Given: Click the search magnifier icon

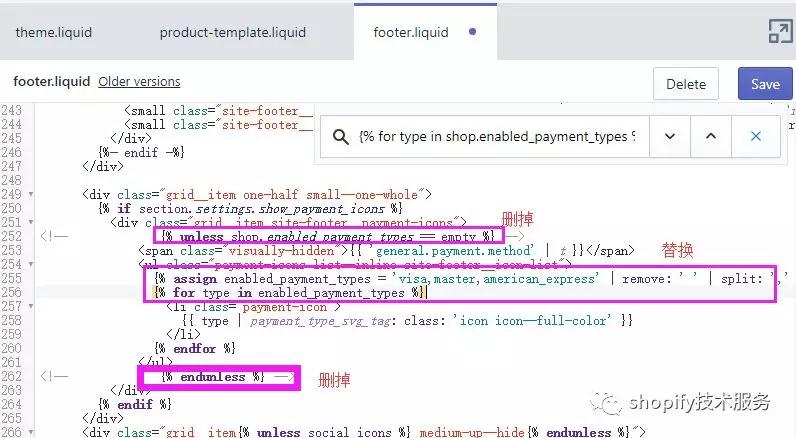Looking at the screenshot, I should click(341, 137).
